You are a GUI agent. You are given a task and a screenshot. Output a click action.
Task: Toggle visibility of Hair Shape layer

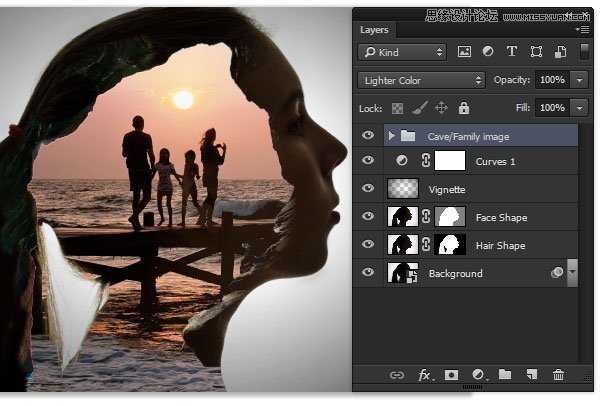(x=368, y=244)
